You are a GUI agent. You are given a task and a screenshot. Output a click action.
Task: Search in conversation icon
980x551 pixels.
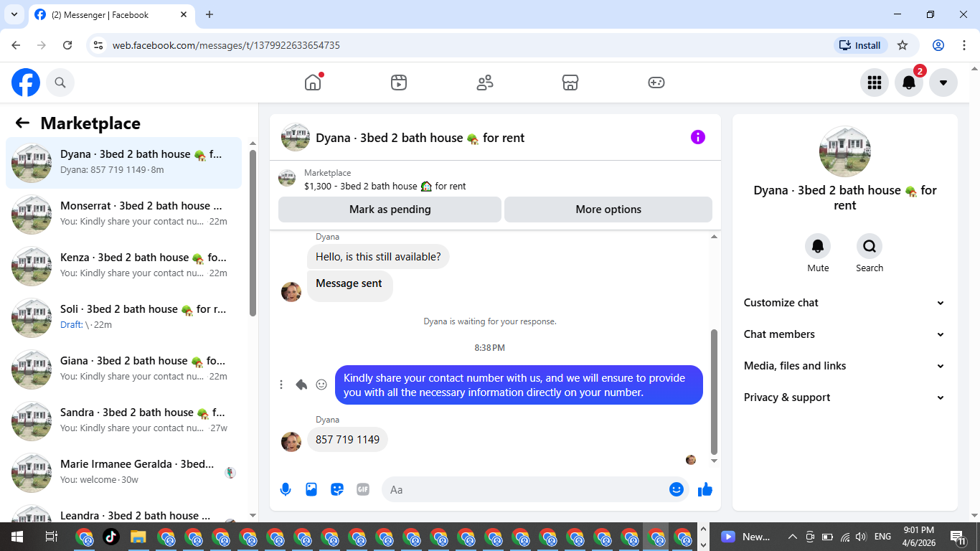click(870, 247)
